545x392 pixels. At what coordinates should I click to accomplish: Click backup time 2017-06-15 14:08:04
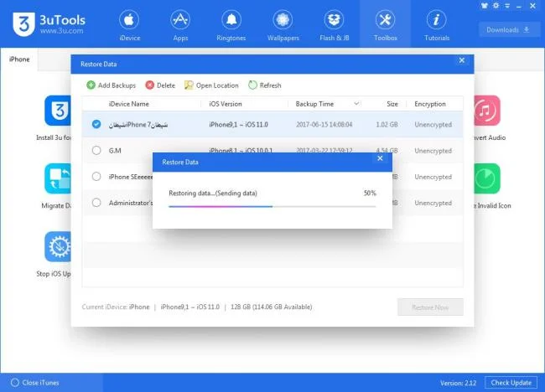[324, 125]
